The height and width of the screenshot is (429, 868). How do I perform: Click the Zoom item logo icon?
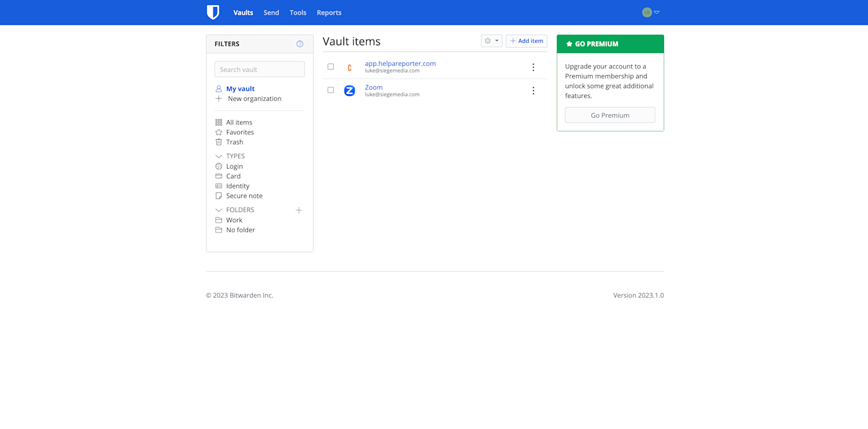coord(350,91)
